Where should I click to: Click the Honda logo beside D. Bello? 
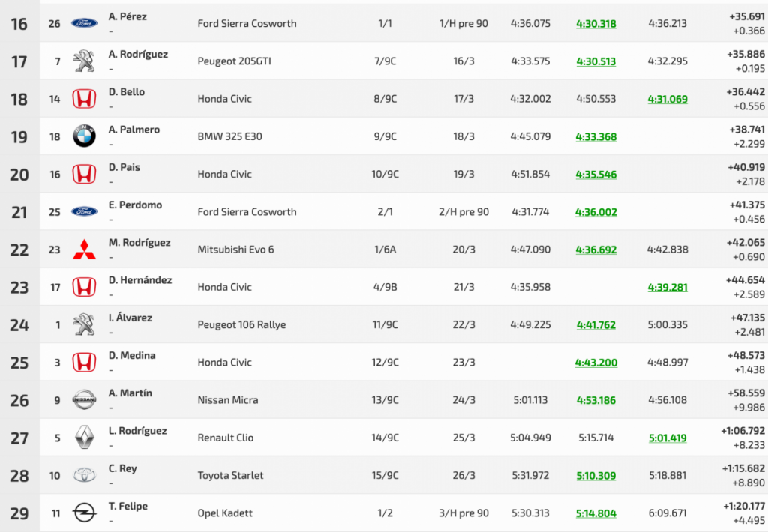click(x=84, y=99)
